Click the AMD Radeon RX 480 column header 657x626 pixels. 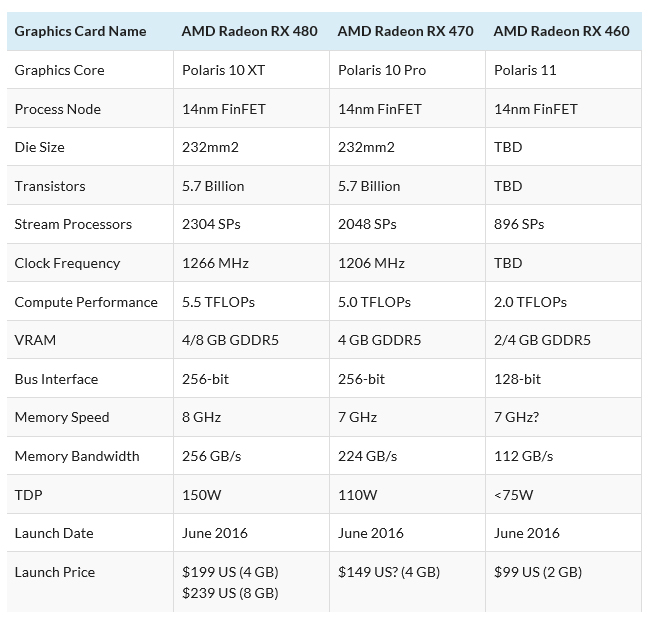pyautogui.click(x=249, y=31)
